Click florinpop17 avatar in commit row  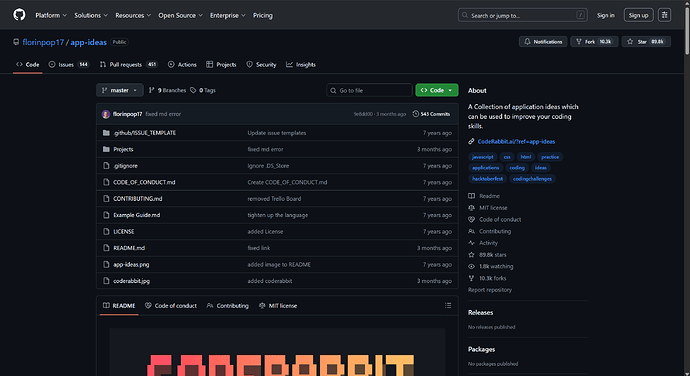click(106, 114)
